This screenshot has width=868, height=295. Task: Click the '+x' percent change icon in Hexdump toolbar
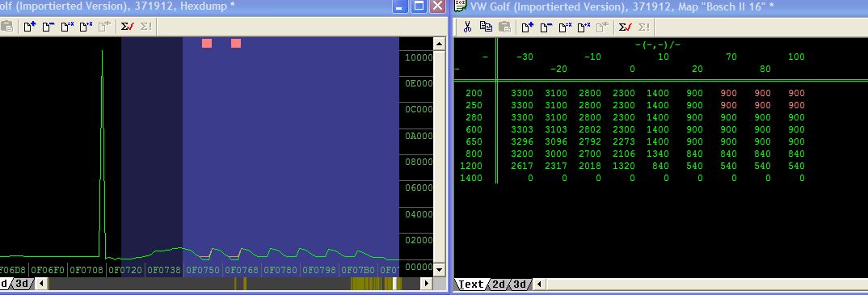click(86, 27)
